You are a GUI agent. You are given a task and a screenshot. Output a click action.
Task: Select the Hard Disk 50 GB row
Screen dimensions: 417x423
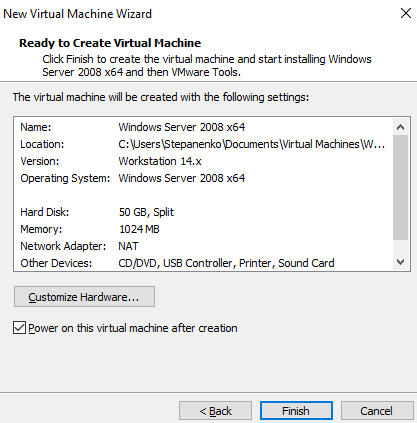coord(203,212)
